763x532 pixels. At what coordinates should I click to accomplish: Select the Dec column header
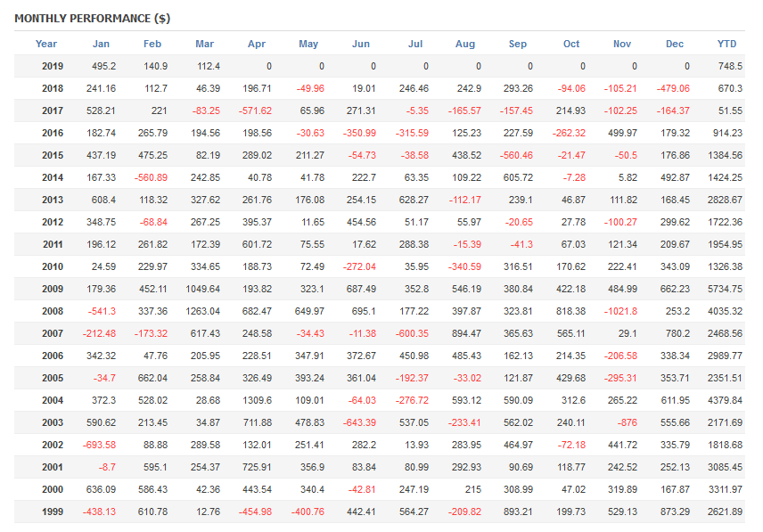pos(675,44)
